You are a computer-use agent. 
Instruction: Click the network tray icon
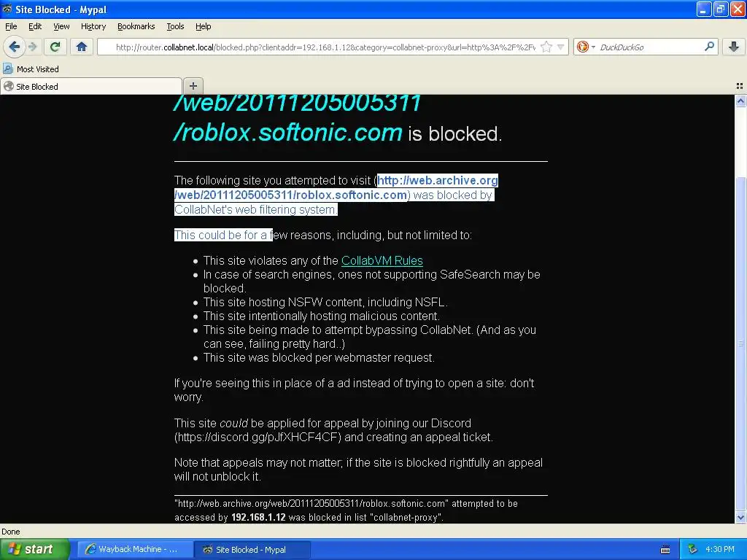coord(692,549)
